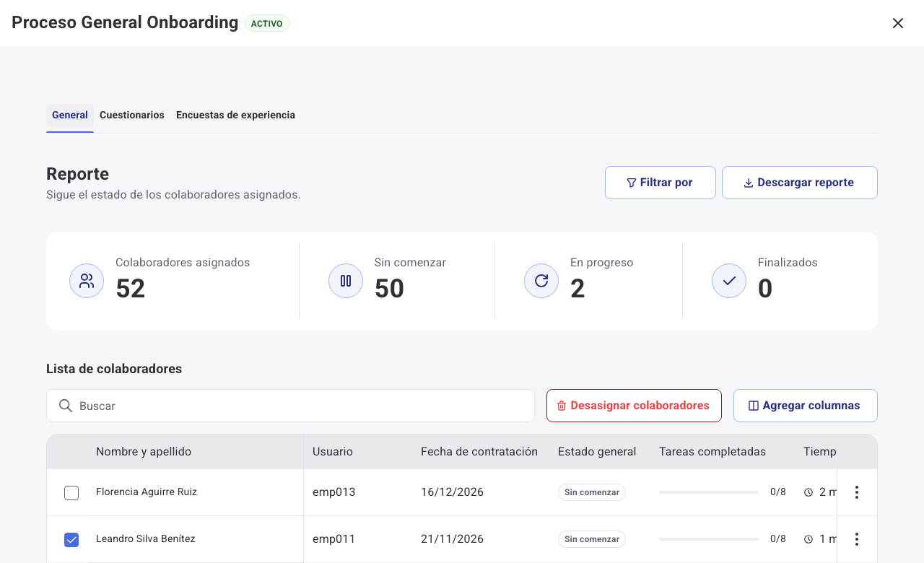Open three-dot menu for Leandro Silva Benítez
The height and width of the screenshot is (563, 924).
coord(857,539)
